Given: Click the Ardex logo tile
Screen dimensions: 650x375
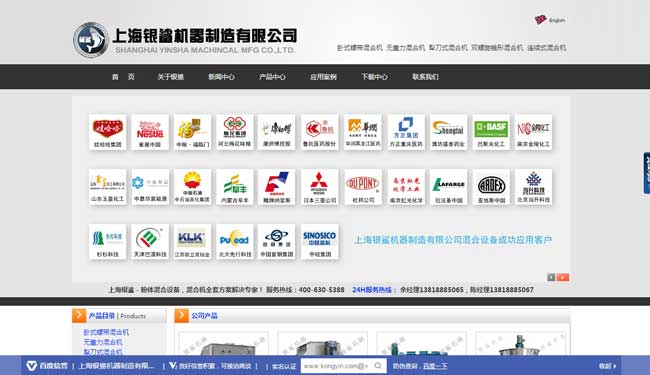Looking at the screenshot, I should click(x=491, y=187).
